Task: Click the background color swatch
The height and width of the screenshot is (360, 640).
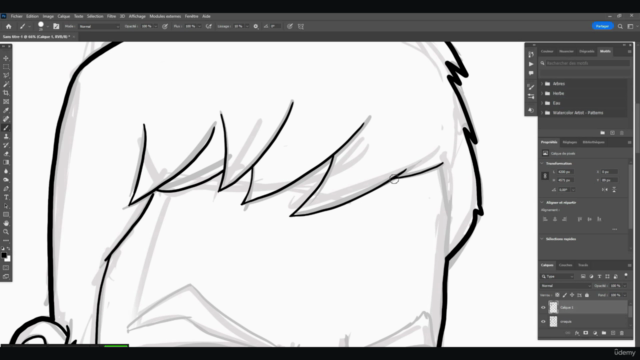Action: click(8, 259)
